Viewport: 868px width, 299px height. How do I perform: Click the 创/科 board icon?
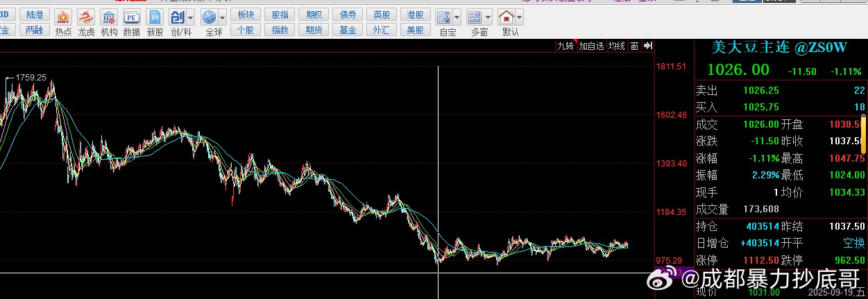point(177,17)
